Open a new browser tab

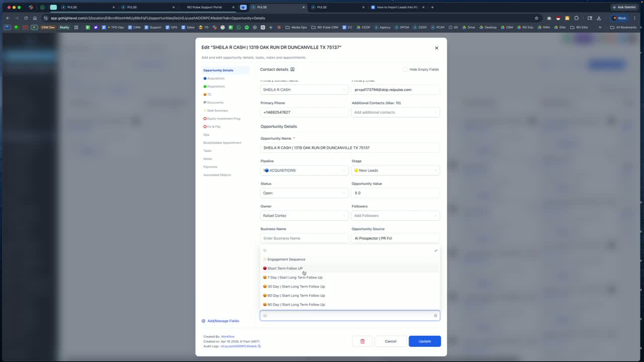pyautogui.click(x=432, y=7)
